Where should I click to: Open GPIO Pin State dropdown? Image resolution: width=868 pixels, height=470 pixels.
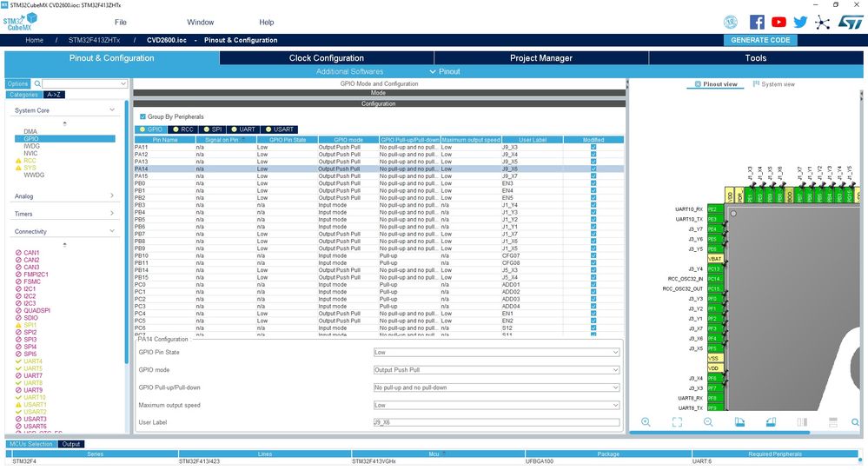coord(496,352)
